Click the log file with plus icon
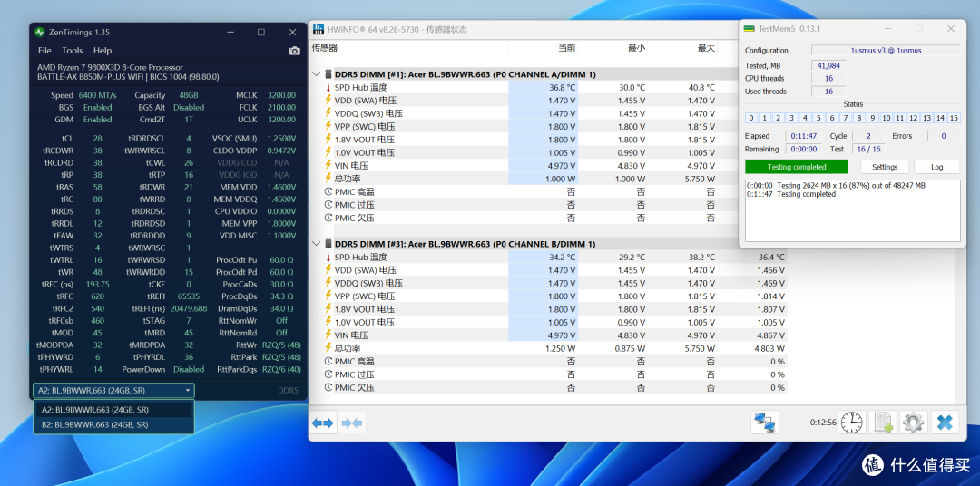This screenshot has width=980, height=486. point(883,423)
